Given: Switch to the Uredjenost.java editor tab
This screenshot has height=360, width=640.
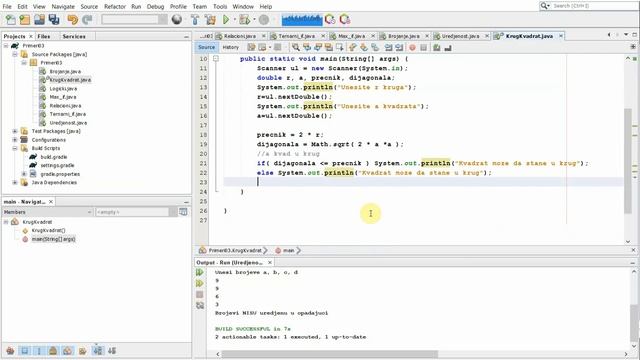Looking at the screenshot, I should (460, 36).
